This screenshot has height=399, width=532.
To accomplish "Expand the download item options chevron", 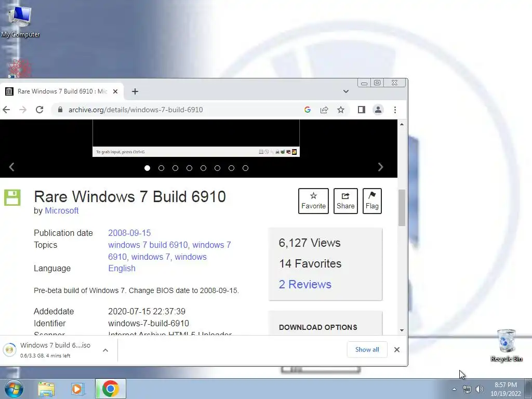I will click(105, 350).
